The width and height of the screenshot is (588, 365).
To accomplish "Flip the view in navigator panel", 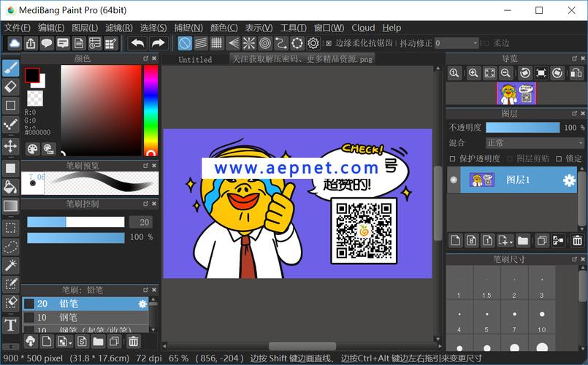I will [x=576, y=73].
